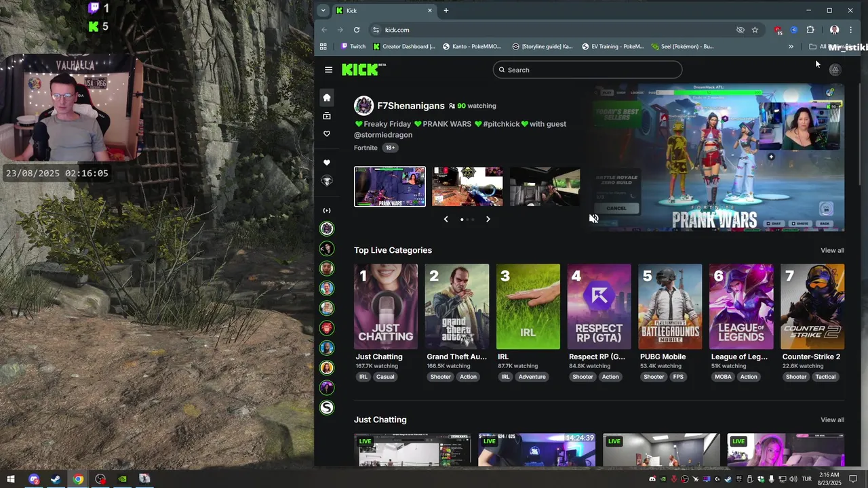Screen dimensions: 868x488
Task: Close the Kick browser tab
Action: coord(430,10)
